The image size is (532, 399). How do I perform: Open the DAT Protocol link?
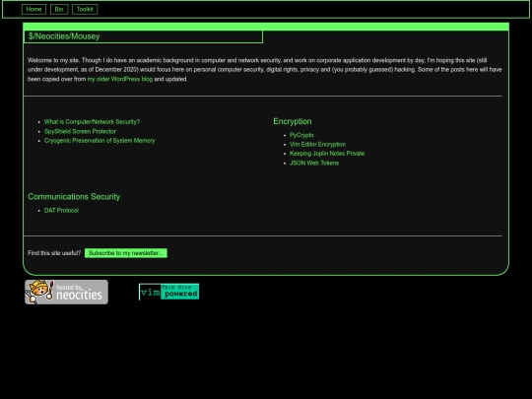tap(61, 211)
